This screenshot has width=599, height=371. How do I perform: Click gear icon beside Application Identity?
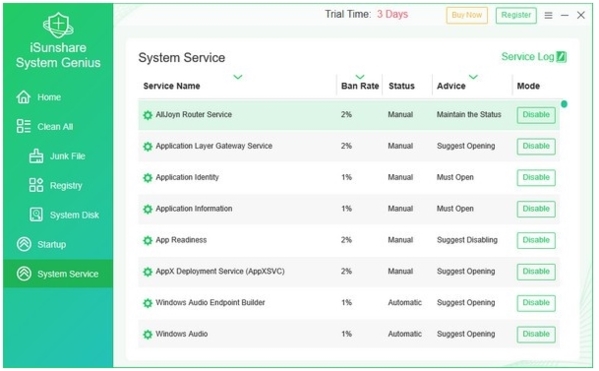pos(147,177)
